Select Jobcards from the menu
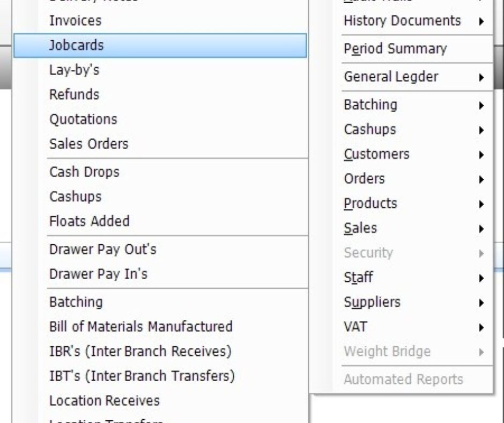 (76, 46)
